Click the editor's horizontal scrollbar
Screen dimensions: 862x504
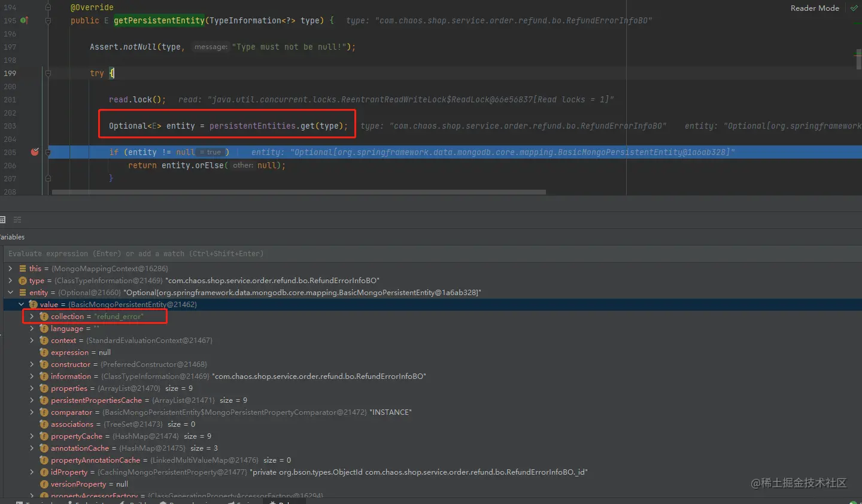point(299,192)
